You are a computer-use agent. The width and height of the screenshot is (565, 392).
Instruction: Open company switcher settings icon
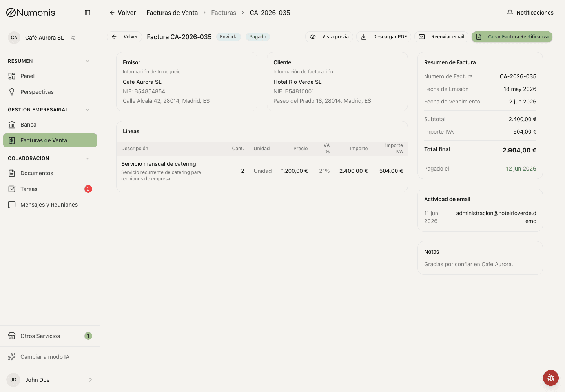click(73, 38)
